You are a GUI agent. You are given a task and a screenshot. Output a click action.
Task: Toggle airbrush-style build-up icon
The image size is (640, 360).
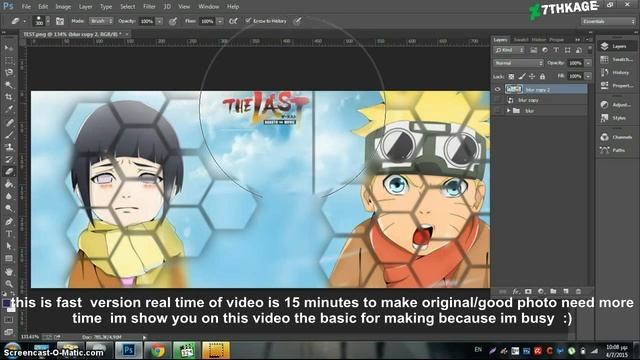point(233,21)
